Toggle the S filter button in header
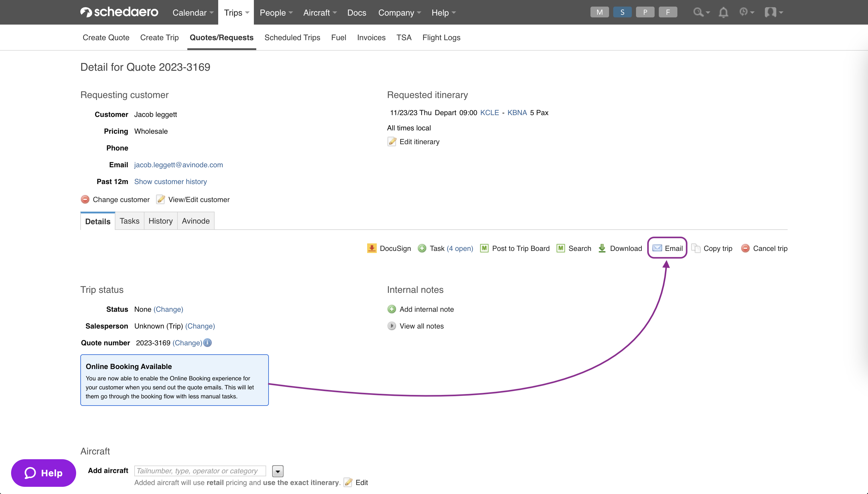Viewport: 868px width, 494px height. point(622,12)
